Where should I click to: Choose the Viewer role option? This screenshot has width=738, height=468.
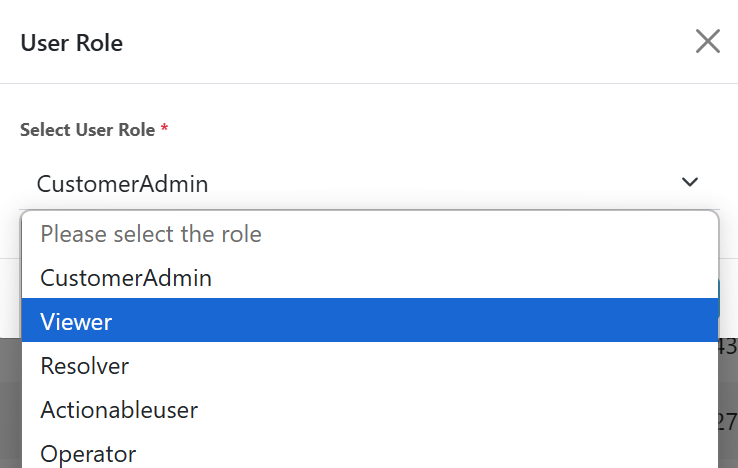click(369, 321)
